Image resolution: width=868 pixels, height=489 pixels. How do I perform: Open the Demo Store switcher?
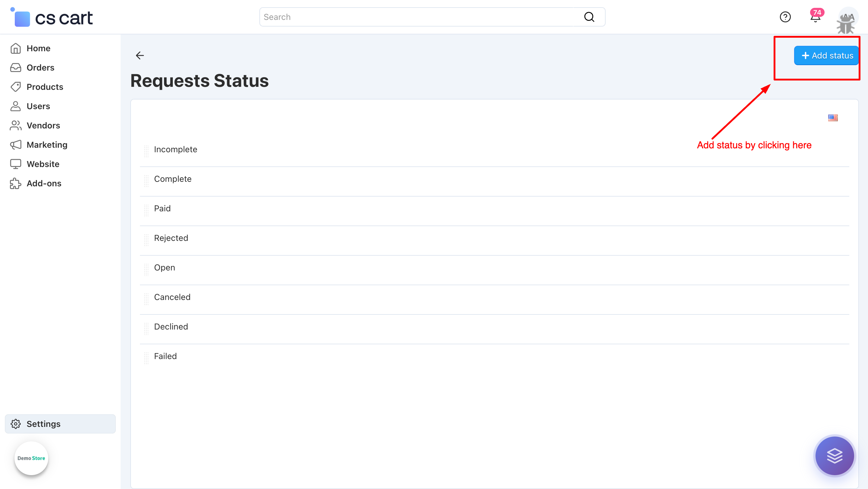pyautogui.click(x=31, y=458)
